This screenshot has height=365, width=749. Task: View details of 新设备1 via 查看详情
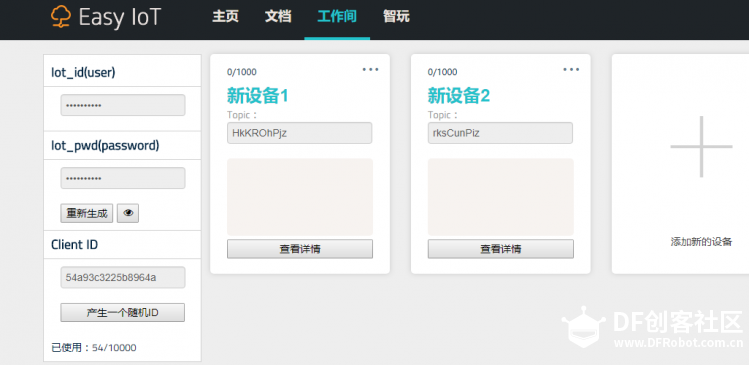tap(300, 249)
